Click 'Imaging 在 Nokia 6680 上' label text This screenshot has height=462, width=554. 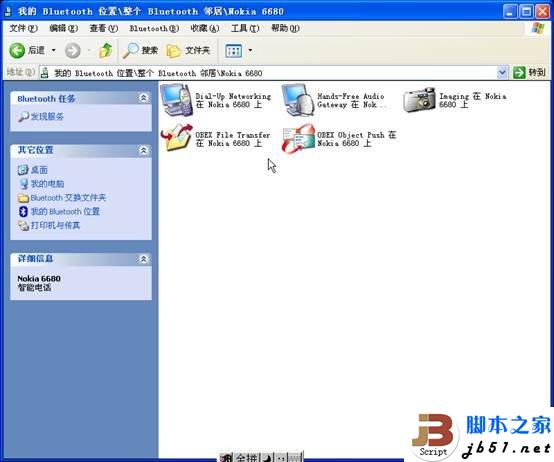pyautogui.click(x=473, y=100)
